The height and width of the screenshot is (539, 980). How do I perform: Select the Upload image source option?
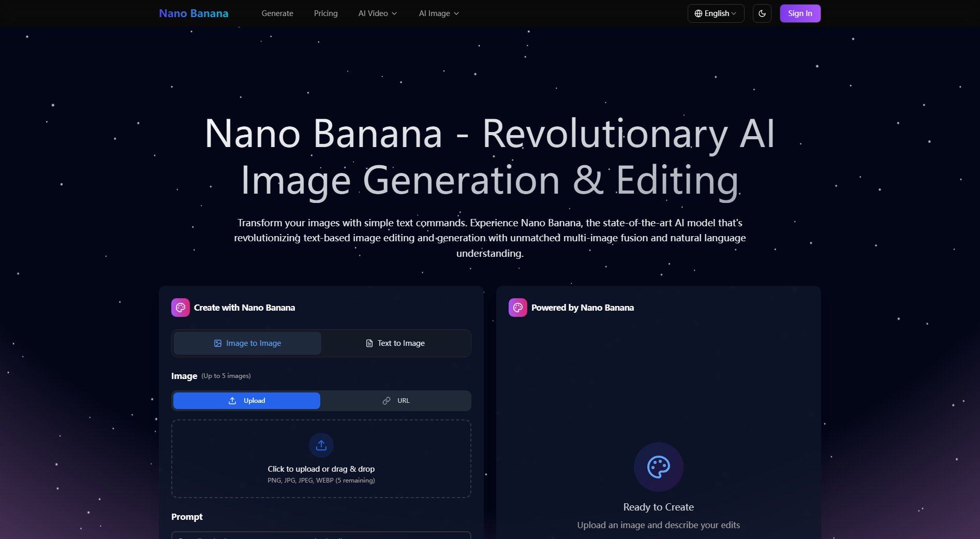[x=247, y=401]
